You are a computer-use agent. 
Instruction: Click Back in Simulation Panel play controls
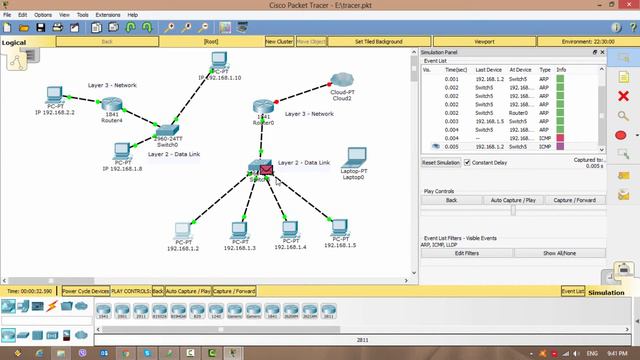(451, 200)
